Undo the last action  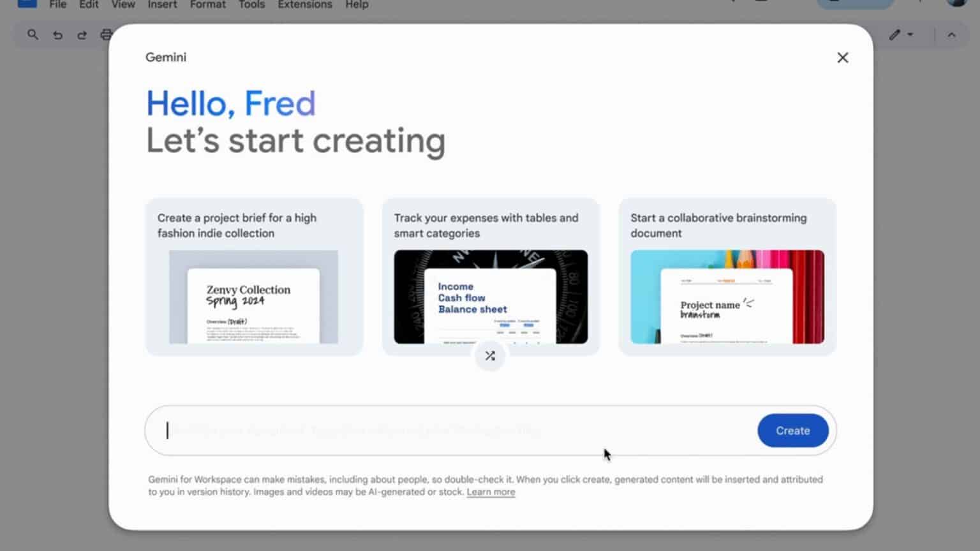click(x=58, y=34)
